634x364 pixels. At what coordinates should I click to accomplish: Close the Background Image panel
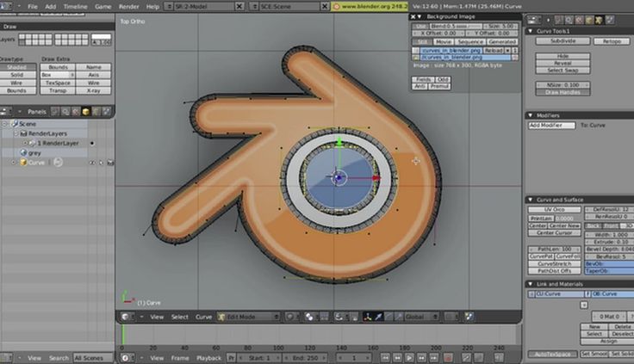tap(413, 16)
